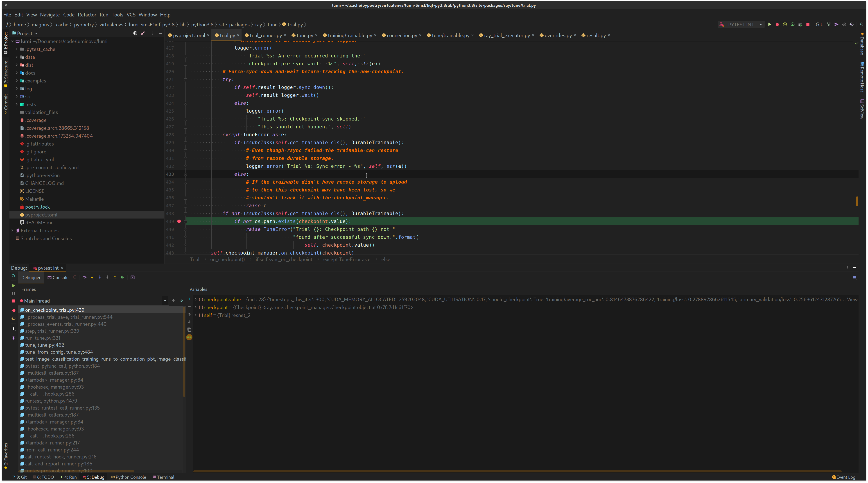Step Out of current frame

coord(115,278)
